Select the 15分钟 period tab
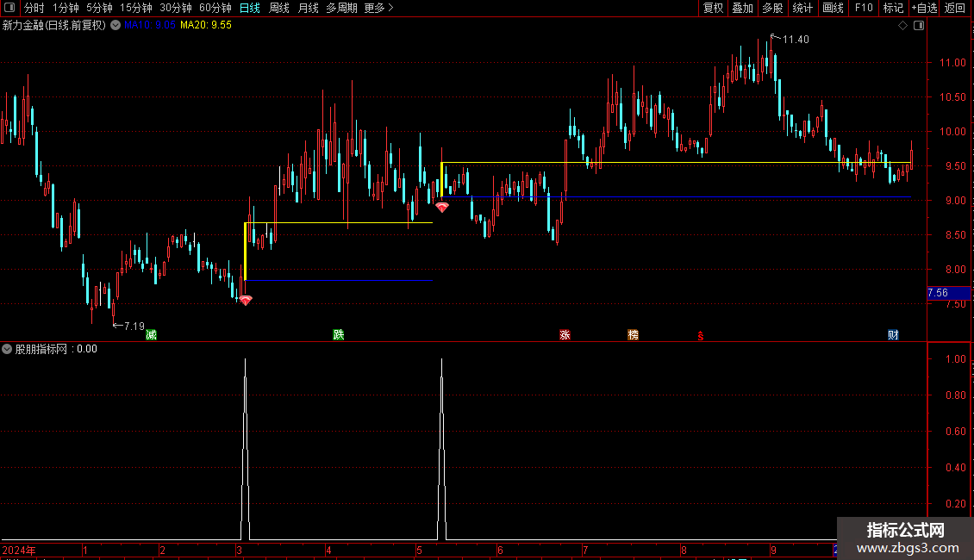This screenshot has height=560, width=974. click(136, 8)
